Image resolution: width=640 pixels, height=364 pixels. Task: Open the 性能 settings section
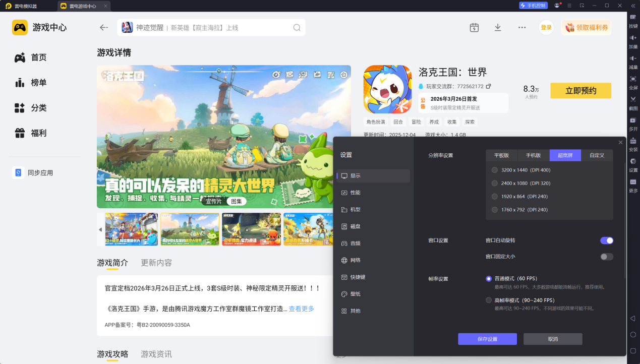click(x=355, y=193)
